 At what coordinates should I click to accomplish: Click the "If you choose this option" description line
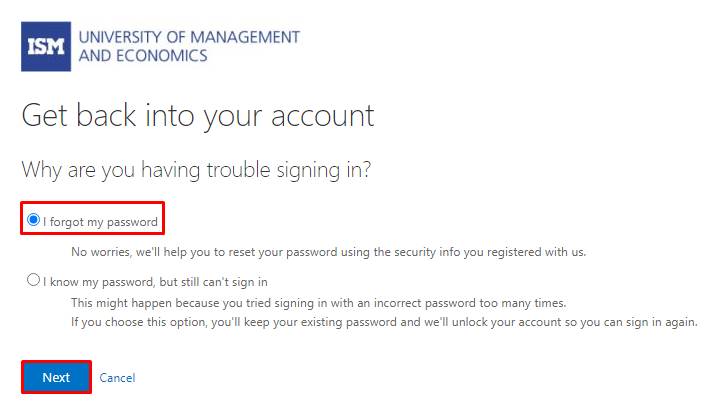(x=384, y=322)
